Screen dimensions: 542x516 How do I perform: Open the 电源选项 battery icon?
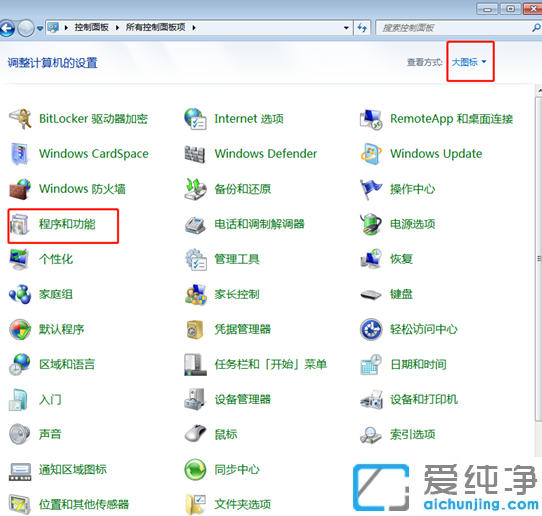[x=371, y=224]
